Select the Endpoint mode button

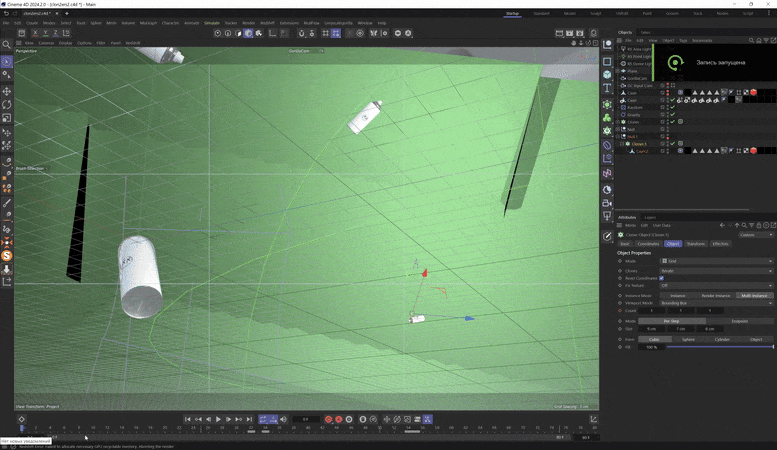click(739, 321)
